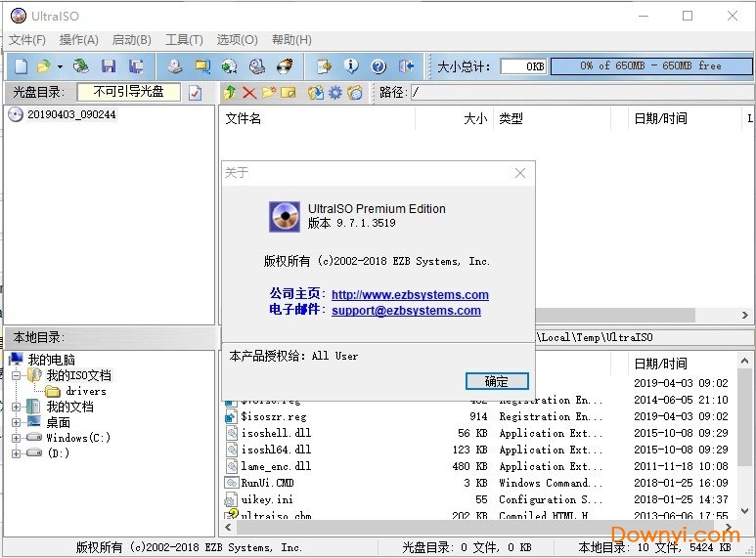Click 确定 in the About dialog
Image resolution: width=756 pixels, height=558 pixels.
pyautogui.click(x=497, y=381)
